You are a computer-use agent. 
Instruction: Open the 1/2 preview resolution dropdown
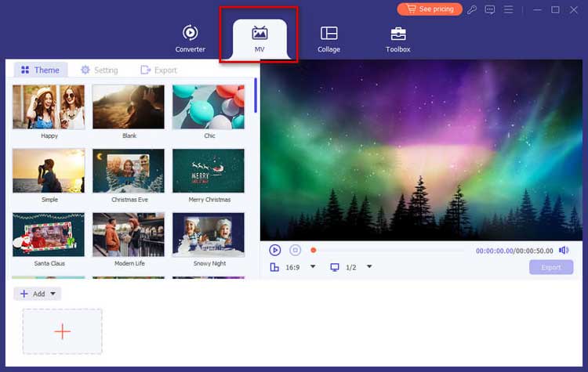point(369,267)
